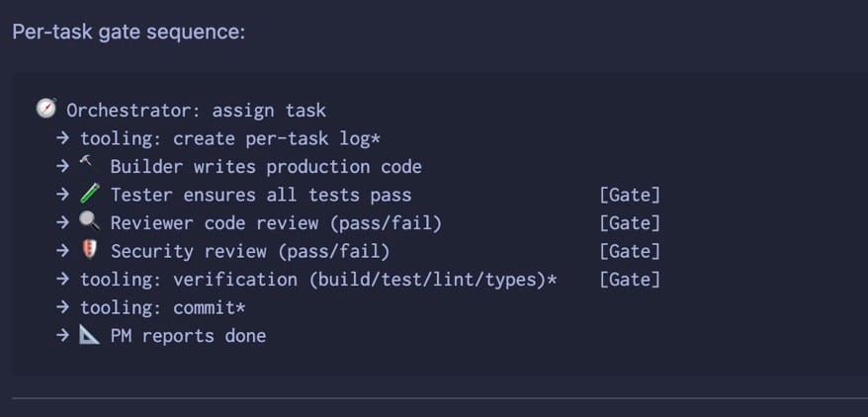Click the [Gate] label on the Tester line
This screenshot has width=868, height=417.
click(629, 195)
